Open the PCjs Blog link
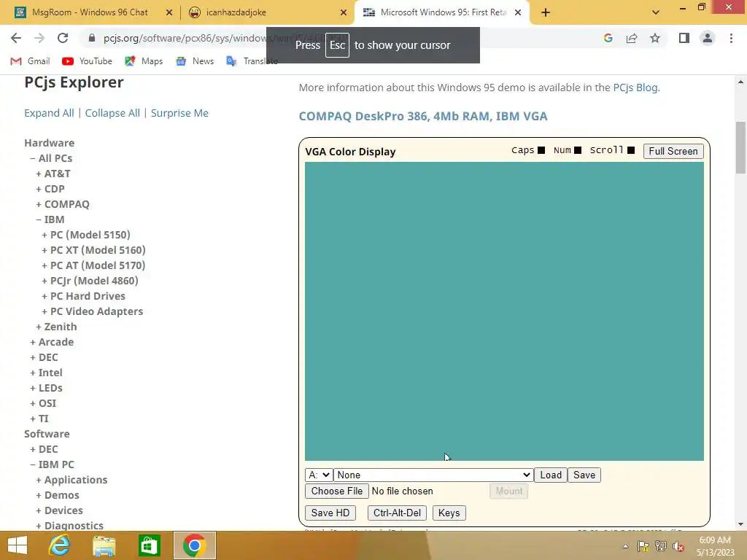 click(635, 87)
